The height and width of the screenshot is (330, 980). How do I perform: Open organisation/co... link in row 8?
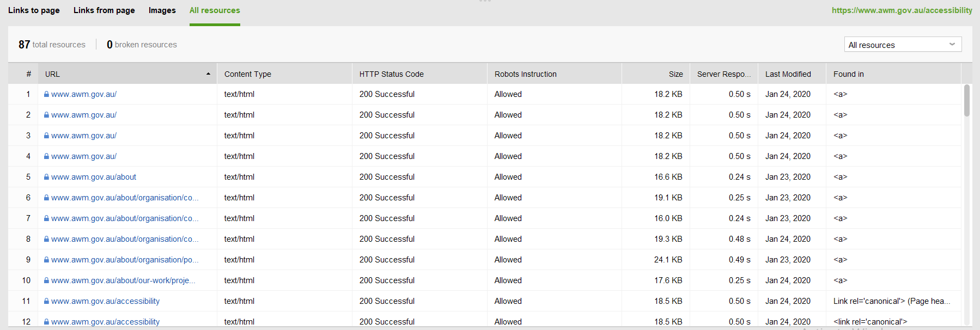[x=125, y=239]
